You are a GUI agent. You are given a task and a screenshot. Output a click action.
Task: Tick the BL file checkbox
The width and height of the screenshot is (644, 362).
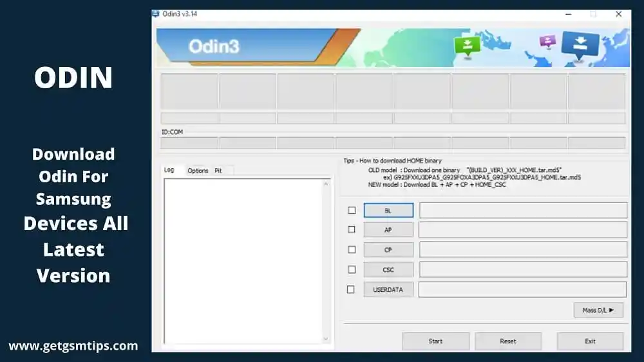tap(352, 211)
